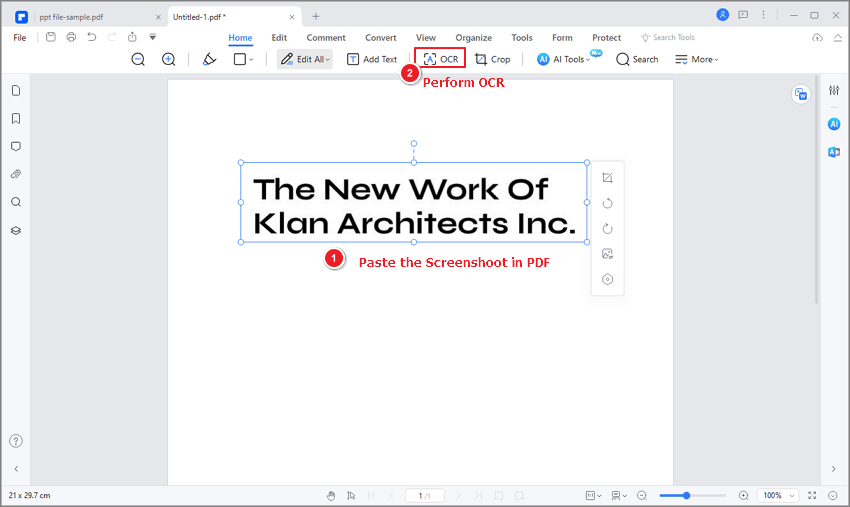Open the AI translate sidebar icon
Screen dimensions: 850x507
tap(834, 152)
